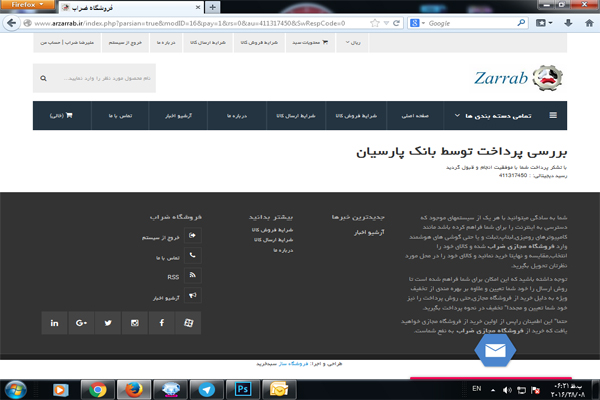
Task: Click the volume icon in system tray
Action: coord(507,390)
